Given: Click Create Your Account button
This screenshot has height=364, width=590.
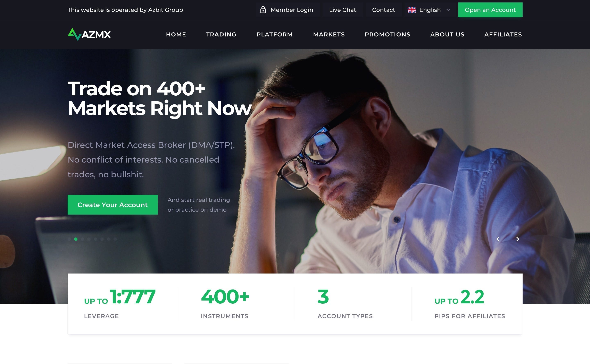Looking at the screenshot, I should pyautogui.click(x=113, y=205).
